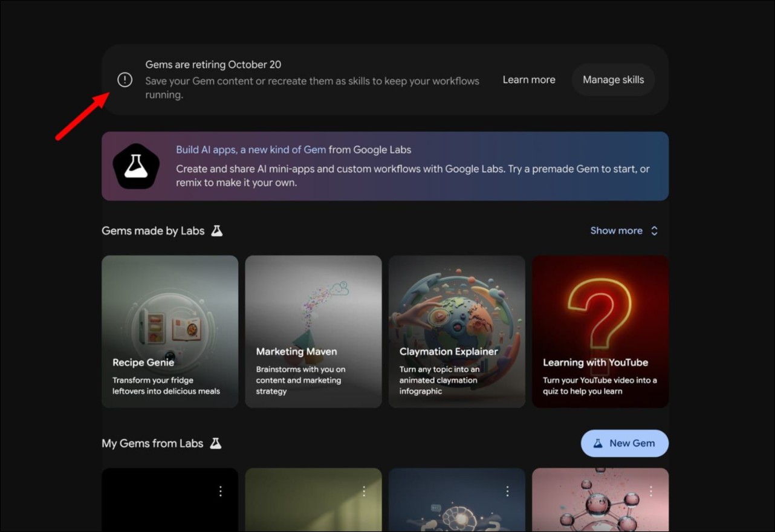Open the three-dot menu on the black gem card
Image resolution: width=775 pixels, height=532 pixels.
(x=221, y=491)
